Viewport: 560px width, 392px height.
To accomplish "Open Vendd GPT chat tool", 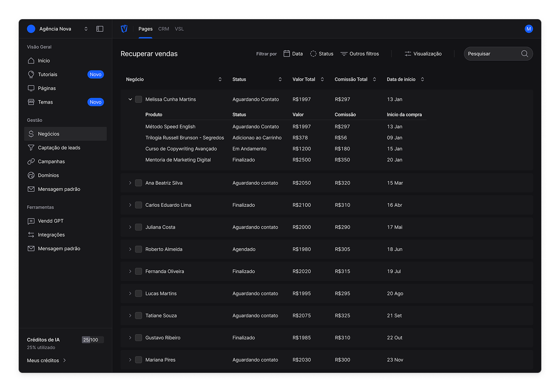I will point(50,221).
